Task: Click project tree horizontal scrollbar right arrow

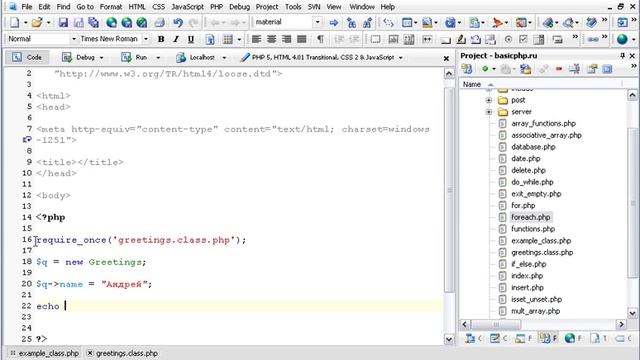Action: (621, 324)
